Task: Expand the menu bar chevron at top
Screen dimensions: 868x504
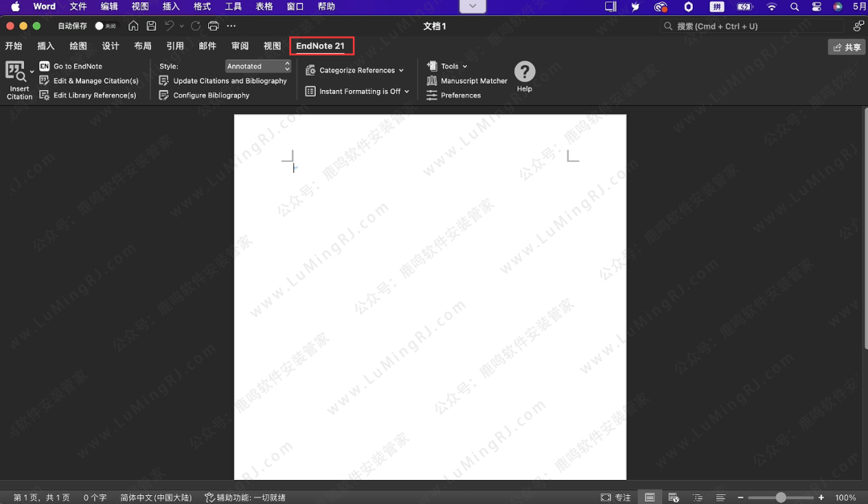Action: 473,6
